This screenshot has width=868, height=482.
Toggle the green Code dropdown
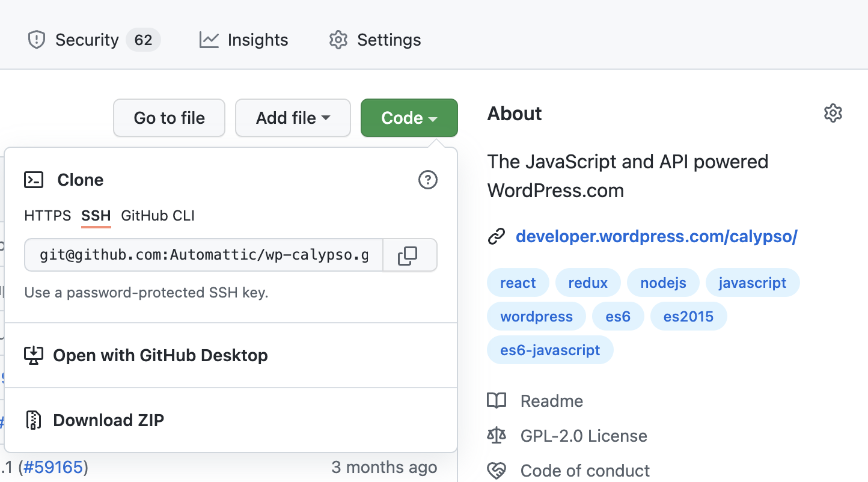pyautogui.click(x=409, y=118)
